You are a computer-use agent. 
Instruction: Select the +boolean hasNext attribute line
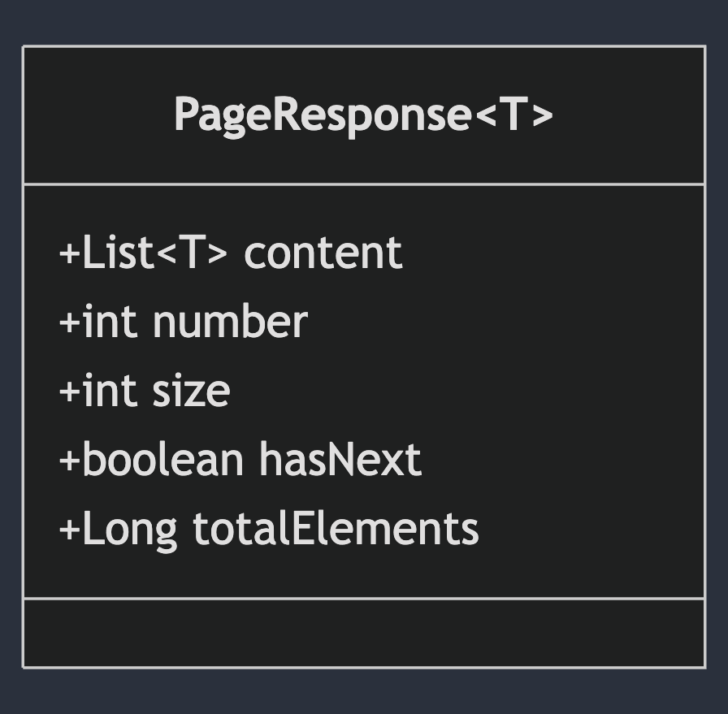click(x=240, y=460)
